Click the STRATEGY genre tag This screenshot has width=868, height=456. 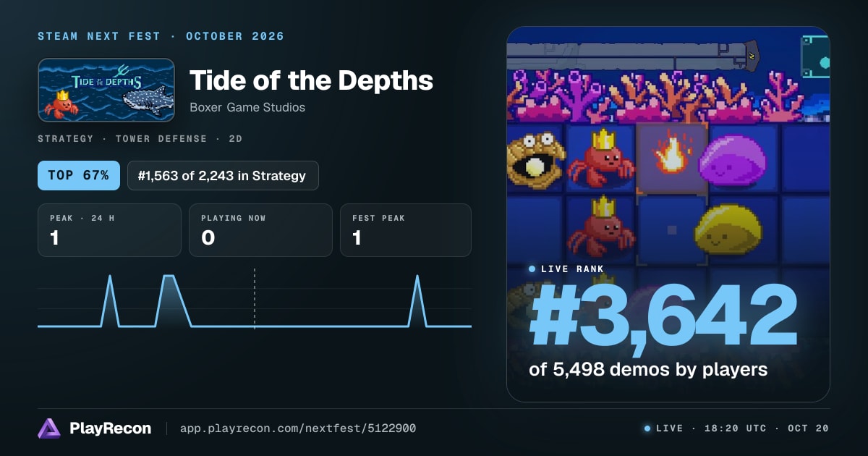[66, 138]
